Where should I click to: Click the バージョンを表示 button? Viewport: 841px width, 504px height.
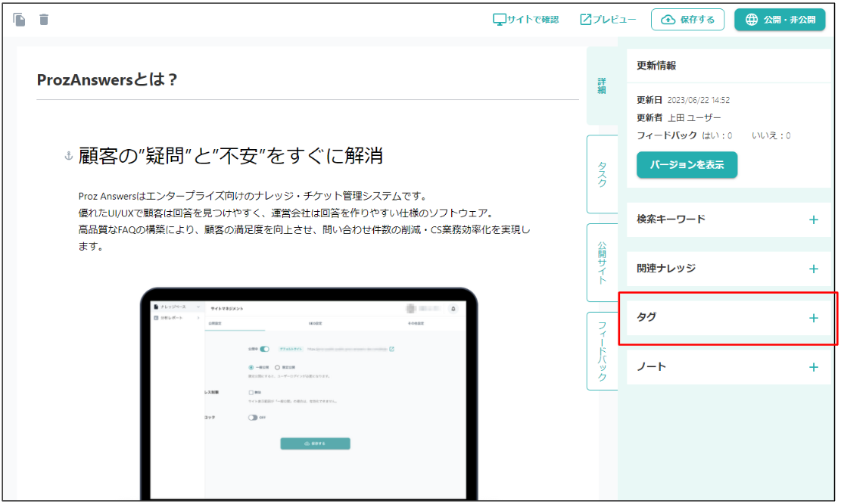[x=687, y=165]
